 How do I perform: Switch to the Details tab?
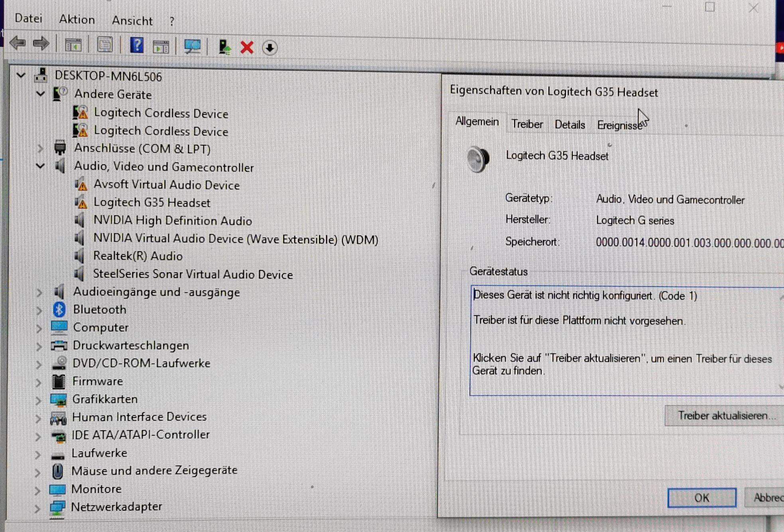pos(570,125)
